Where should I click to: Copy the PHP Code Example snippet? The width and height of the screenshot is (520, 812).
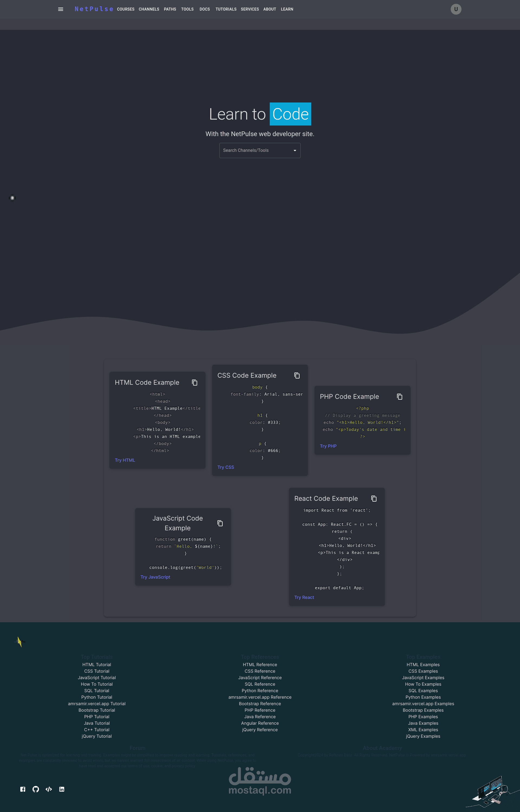tap(399, 397)
